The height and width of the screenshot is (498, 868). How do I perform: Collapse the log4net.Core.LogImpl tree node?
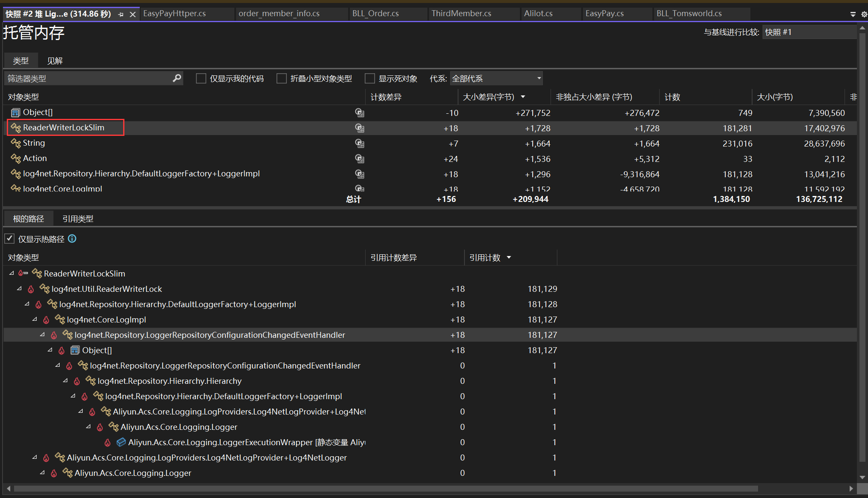point(35,320)
